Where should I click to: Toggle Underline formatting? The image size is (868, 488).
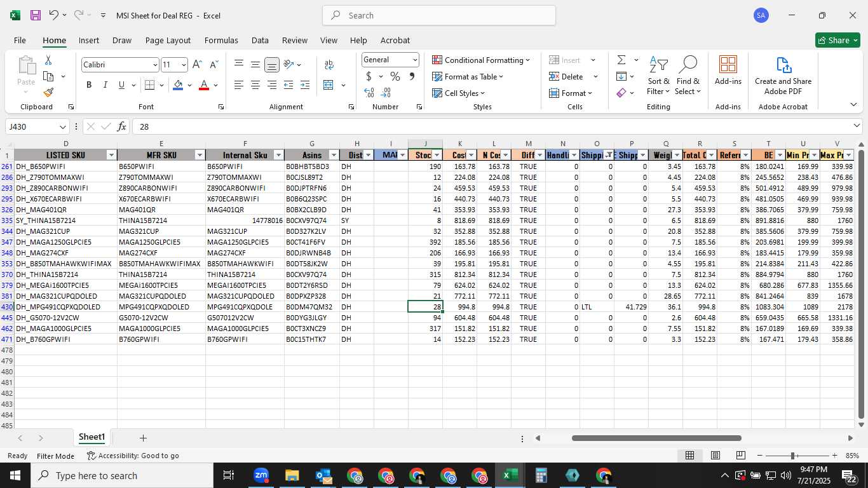tap(121, 85)
